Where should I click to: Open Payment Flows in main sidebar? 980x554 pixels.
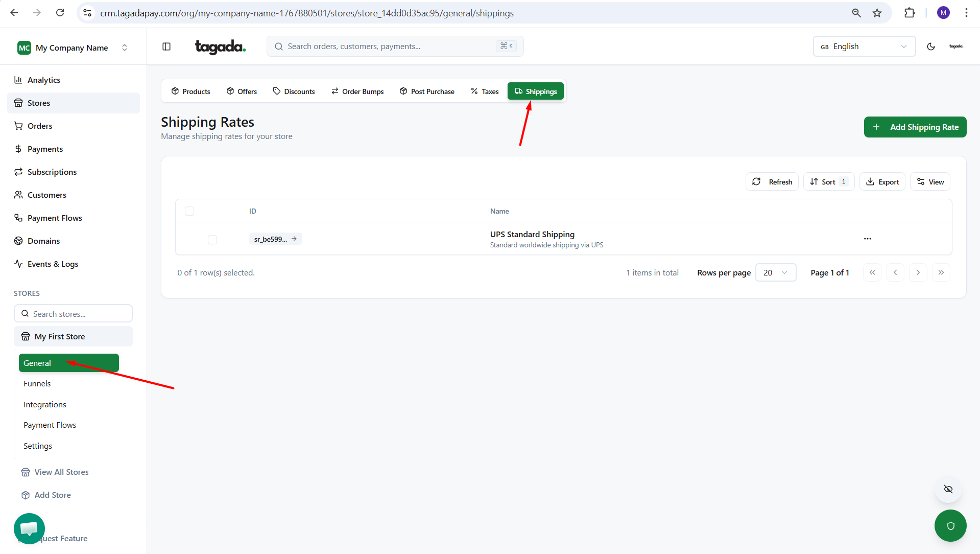click(55, 218)
